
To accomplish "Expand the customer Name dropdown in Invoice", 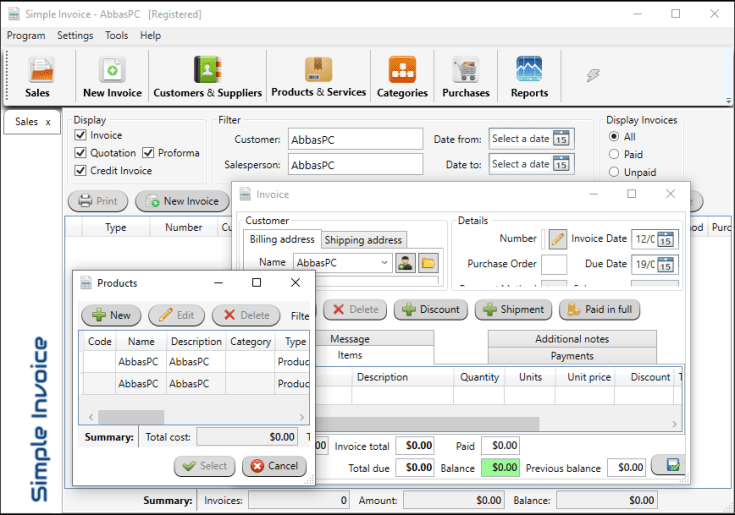I will [x=384, y=262].
